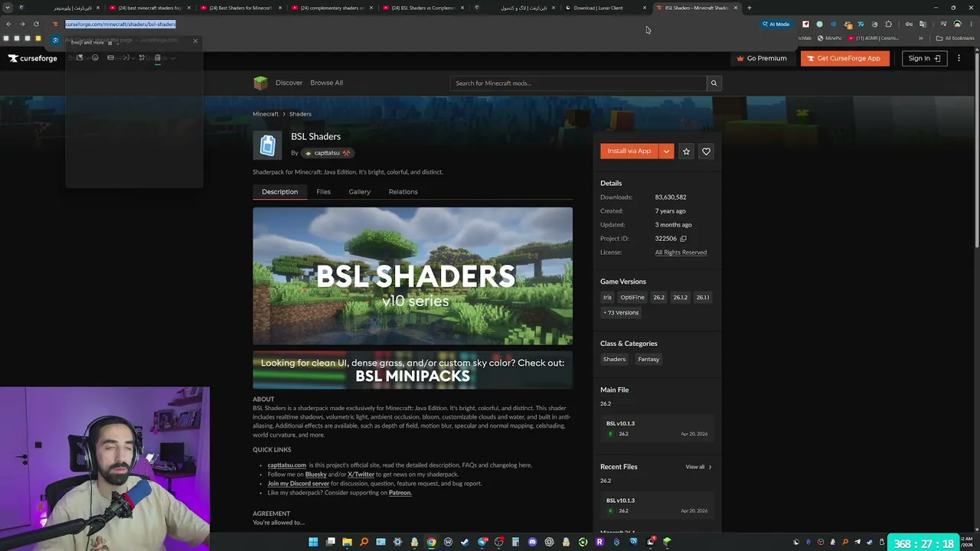
Task: Open the Fantasy category tag
Action: coord(648,359)
